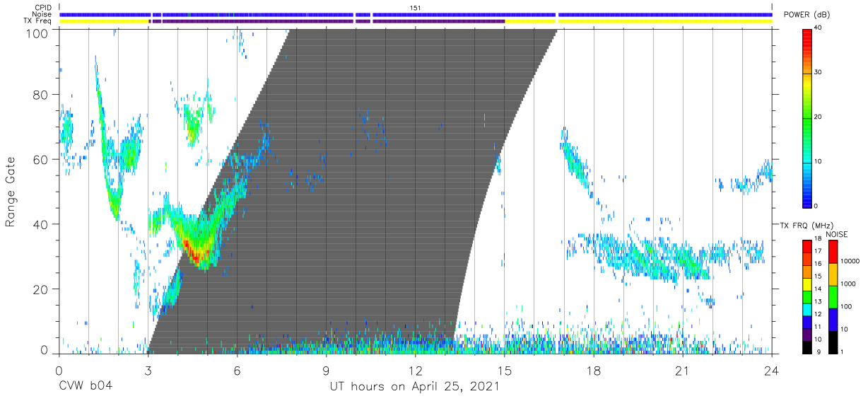The image size is (868, 401).
Task: Click the 30 tick on the power colorbar
Action: click(819, 72)
